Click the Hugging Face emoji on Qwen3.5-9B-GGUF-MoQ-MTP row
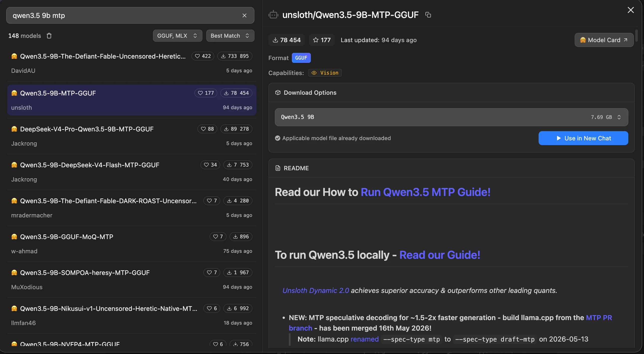Image resolution: width=644 pixels, height=354 pixels. click(x=14, y=237)
